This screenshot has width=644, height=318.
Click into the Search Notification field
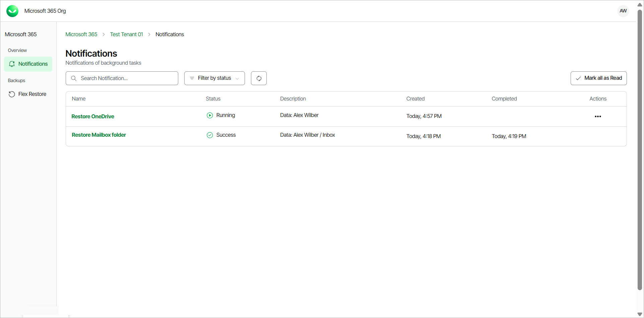(x=122, y=78)
